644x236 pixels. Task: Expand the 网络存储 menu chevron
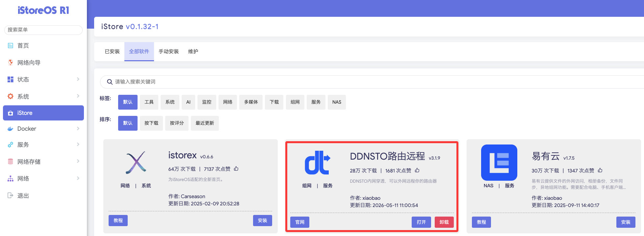coord(78,161)
